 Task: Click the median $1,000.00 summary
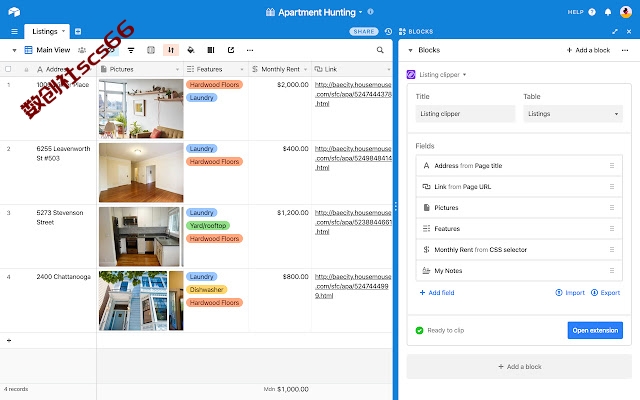point(286,389)
